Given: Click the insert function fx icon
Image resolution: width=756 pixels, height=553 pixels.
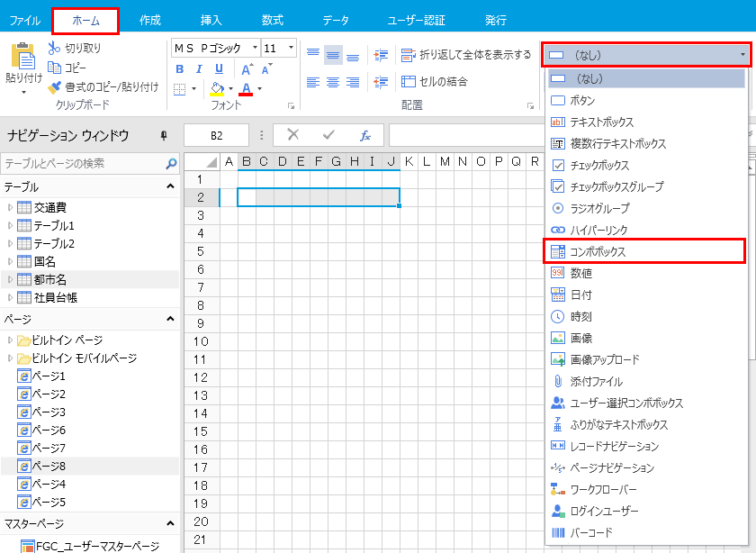Looking at the screenshot, I should click(x=365, y=135).
